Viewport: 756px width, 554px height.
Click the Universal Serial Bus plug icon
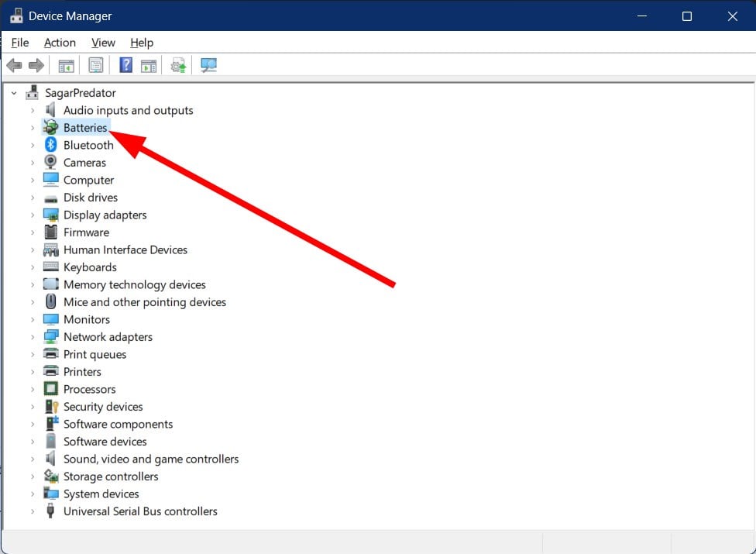50,511
